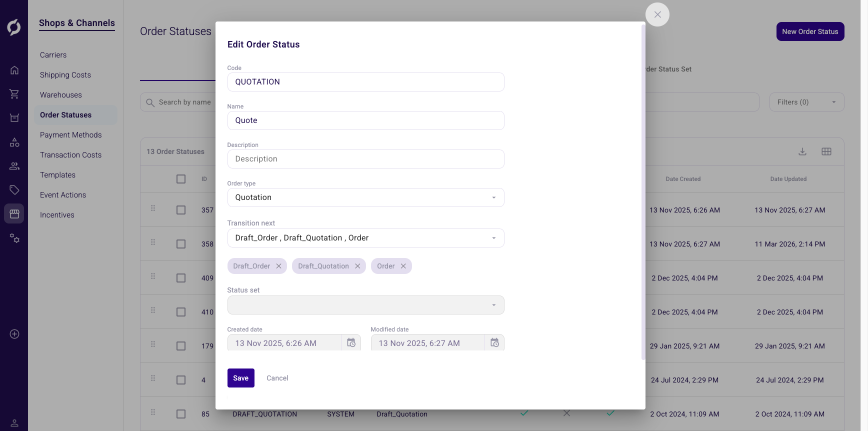Click the table columns layout icon
Image resolution: width=868 pixels, height=431 pixels.
pyautogui.click(x=826, y=151)
